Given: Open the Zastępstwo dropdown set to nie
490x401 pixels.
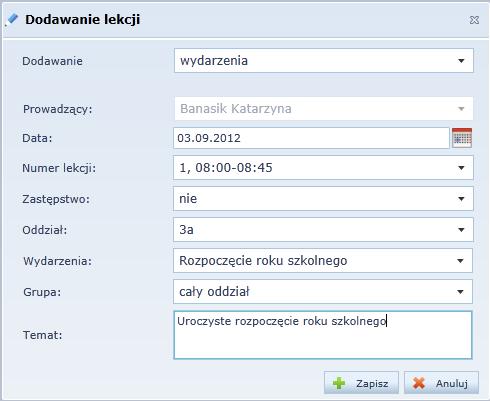Looking at the screenshot, I should pos(323,199).
